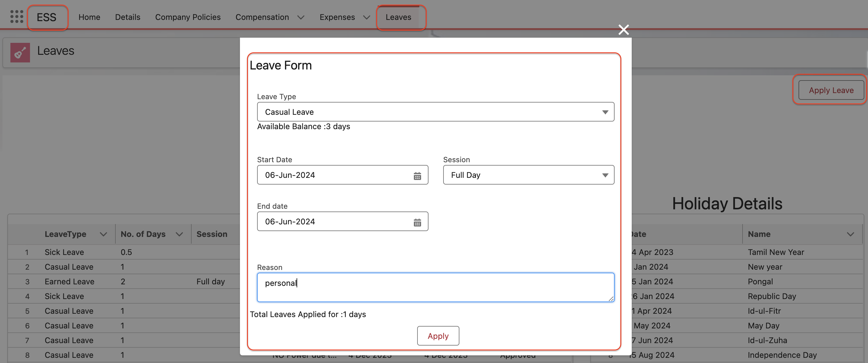Select the Leaves tab

tap(398, 17)
